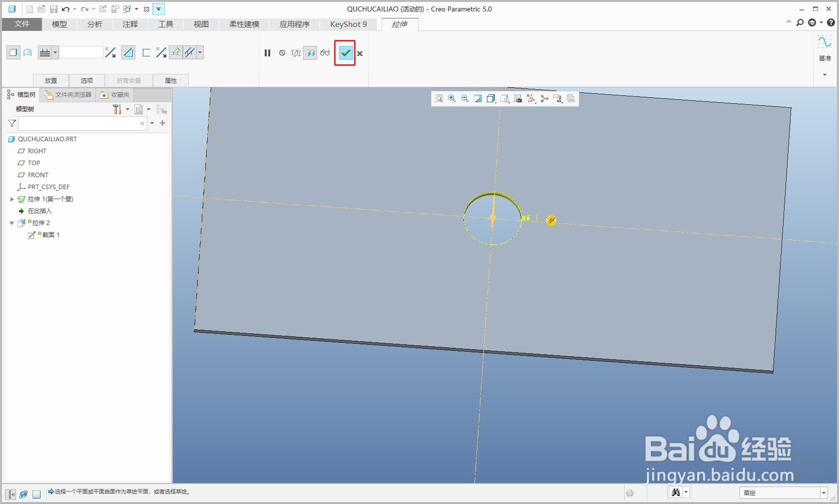Toggle the spin center icon
The height and width of the screenshot is (504, 839).
click(544, 99)
